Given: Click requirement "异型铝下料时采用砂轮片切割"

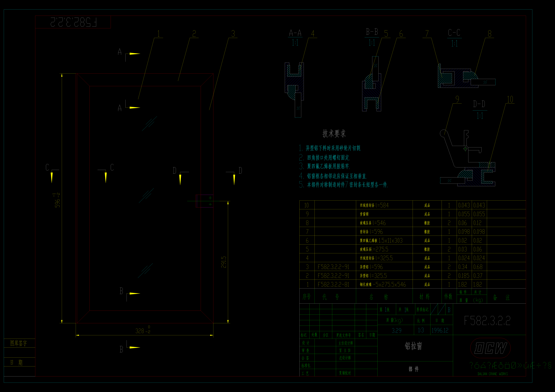Looking at the screenshot, I should (x=333, y=148).
